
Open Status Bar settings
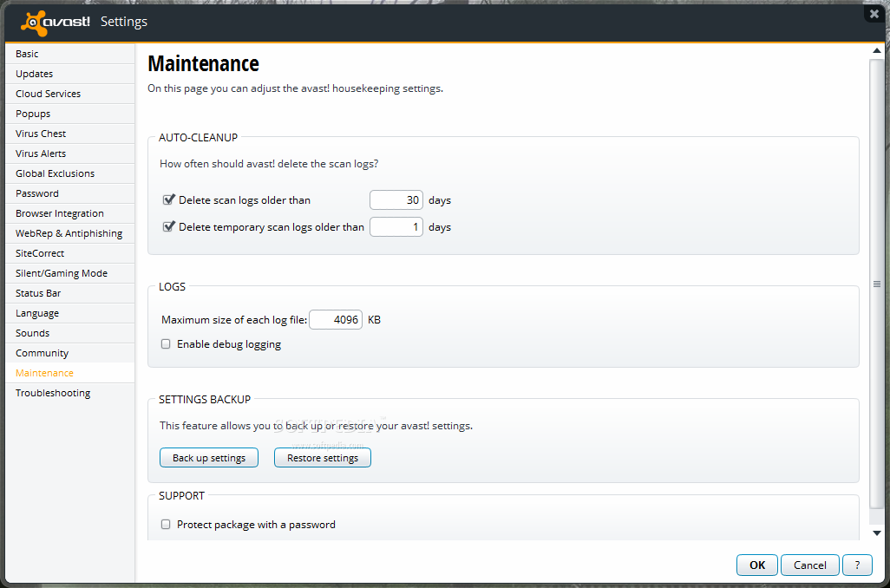70,293
